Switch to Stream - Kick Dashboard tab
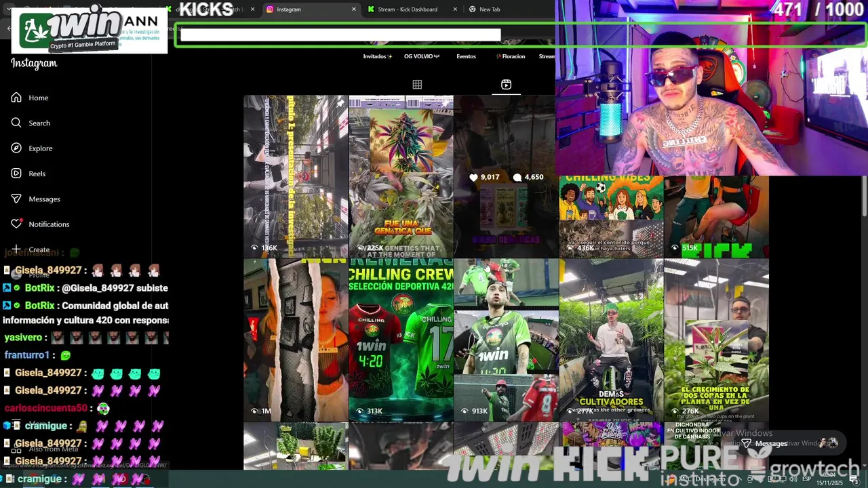The width and height of the screenshot is (868, 488). 412,9
